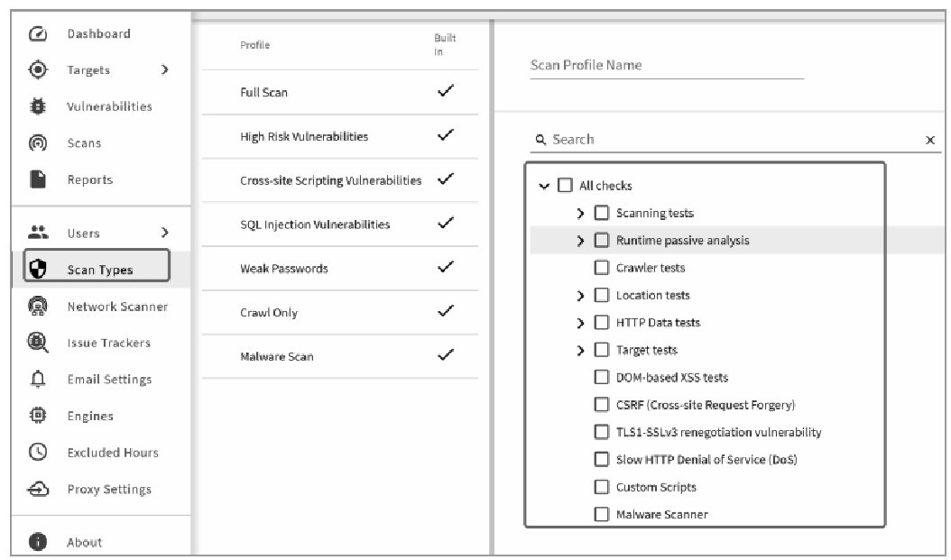Click the search magnifier icon

540,140
